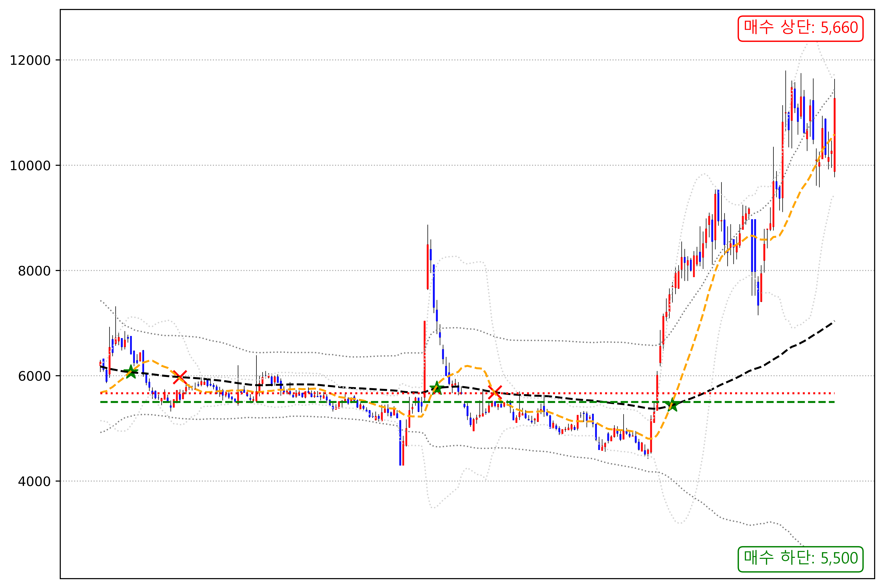Click the red '매수 상단: 5,660' label box
This screenshot has width=884, height=588.
pos(800,29)
